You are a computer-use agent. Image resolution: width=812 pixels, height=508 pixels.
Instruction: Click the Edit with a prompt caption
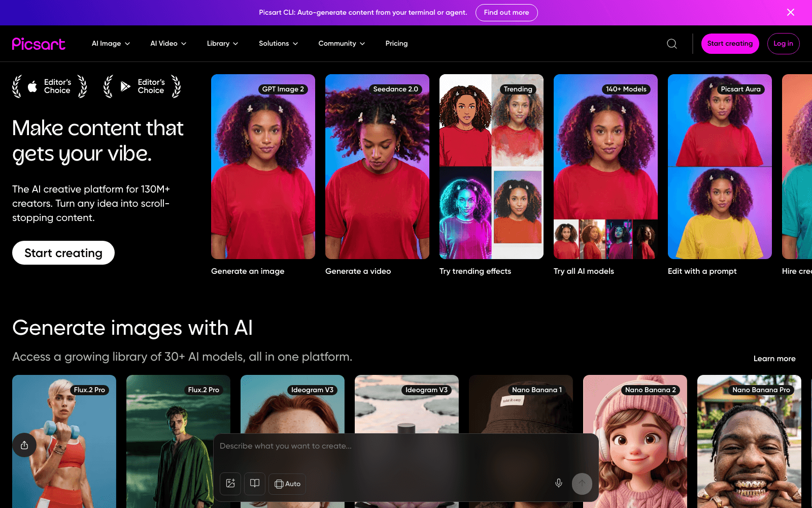point(702,271)
